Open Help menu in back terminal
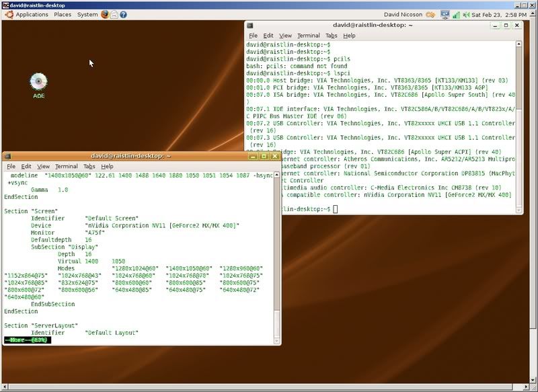The height and width of the screenshot is (392, 538). (349, 36)
